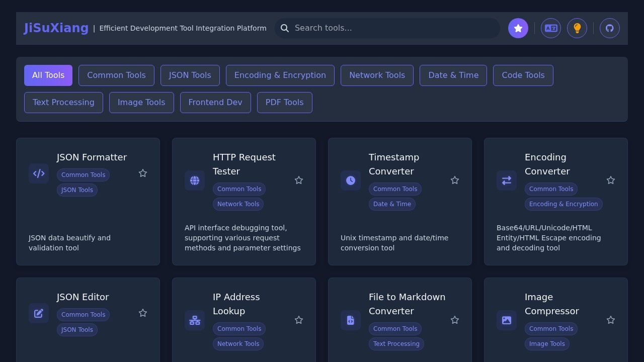The image size is (644, 362).
Task: Click Text Processing tag on File to Markdown
Action: click(x=396, y=344)
